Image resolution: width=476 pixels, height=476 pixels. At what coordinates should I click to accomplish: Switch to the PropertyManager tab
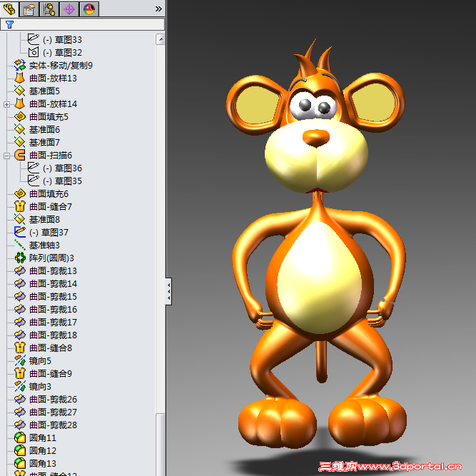coord(29,9)
